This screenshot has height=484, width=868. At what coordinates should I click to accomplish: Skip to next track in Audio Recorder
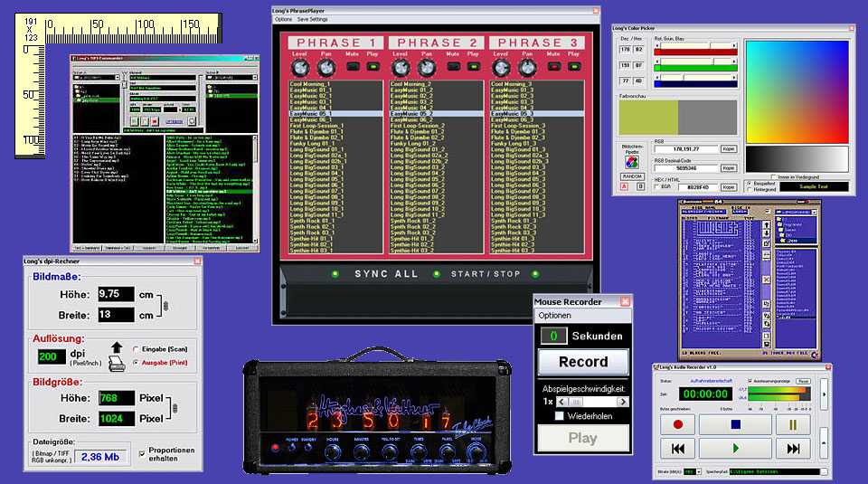click(793, 449)
